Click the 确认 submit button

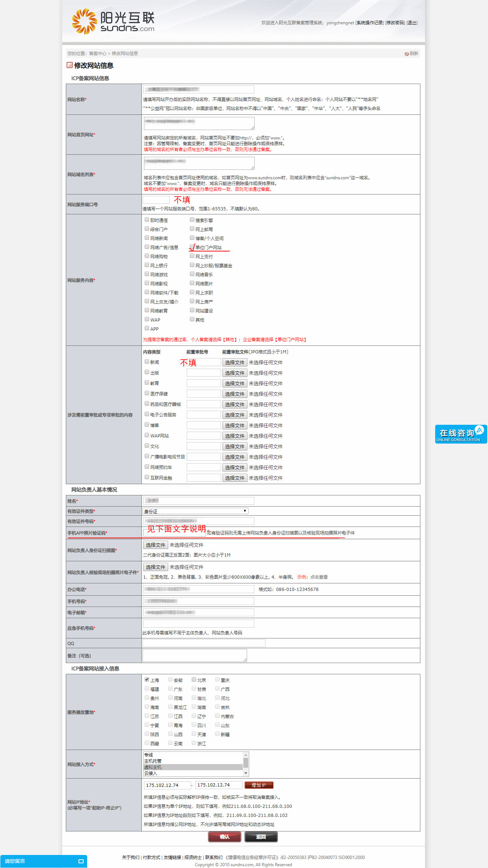[225, 836]
